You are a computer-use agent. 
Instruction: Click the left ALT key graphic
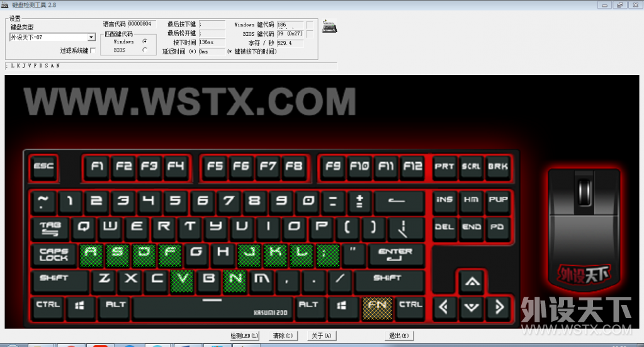click(x=115, y=309)
